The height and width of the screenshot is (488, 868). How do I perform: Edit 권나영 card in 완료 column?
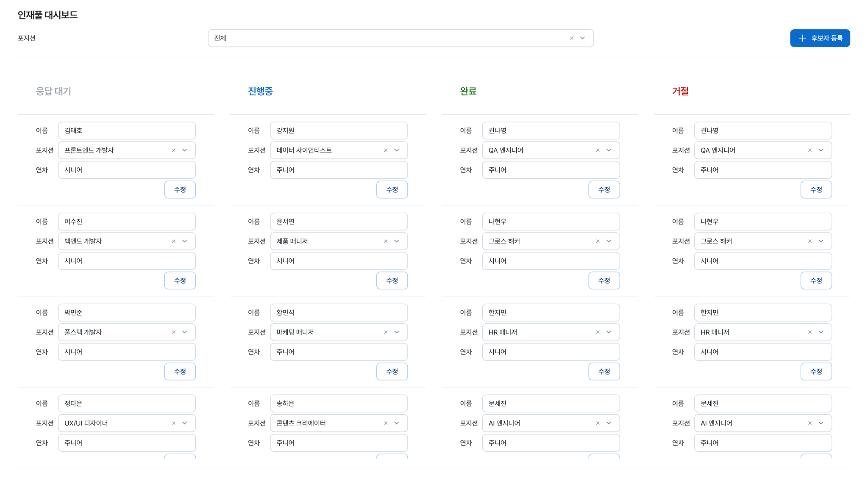(x=604, y=190)
